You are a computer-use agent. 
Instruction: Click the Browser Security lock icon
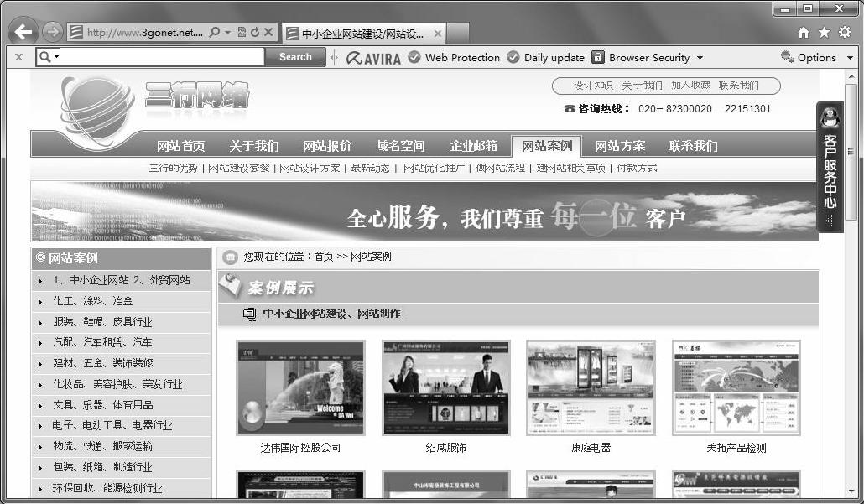(x=598, y=57)
